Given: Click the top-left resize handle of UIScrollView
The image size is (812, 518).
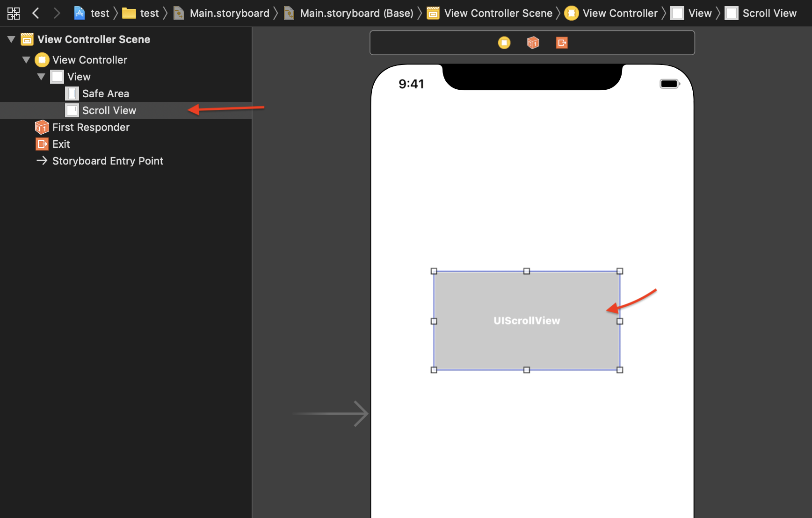Looking at the screenshot, I should tap(434, 271).
